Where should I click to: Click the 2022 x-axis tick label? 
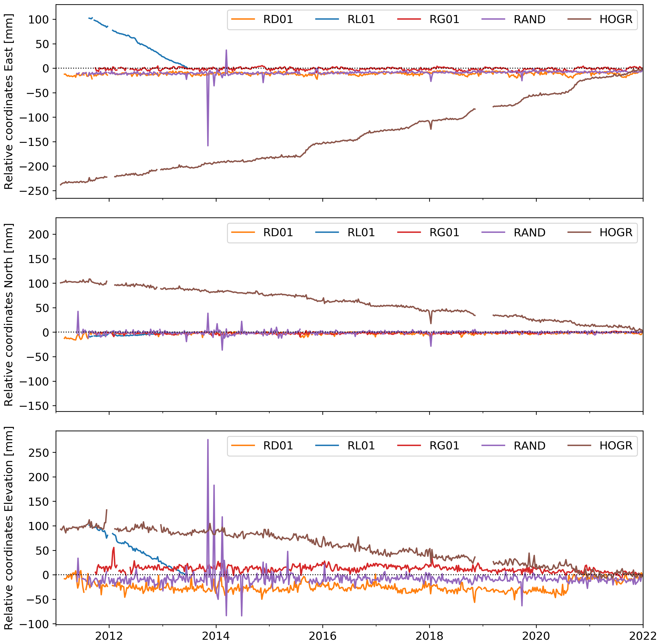pos(642,636)
